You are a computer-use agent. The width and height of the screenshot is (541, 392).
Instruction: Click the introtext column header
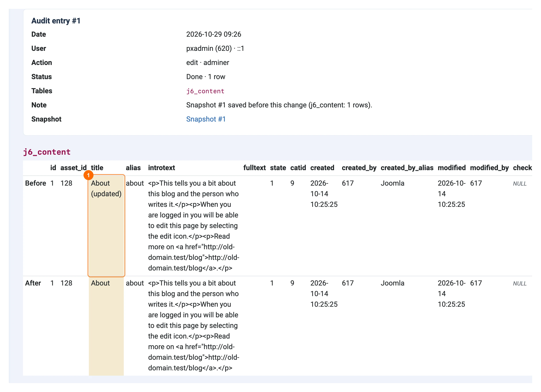(162, 168)
